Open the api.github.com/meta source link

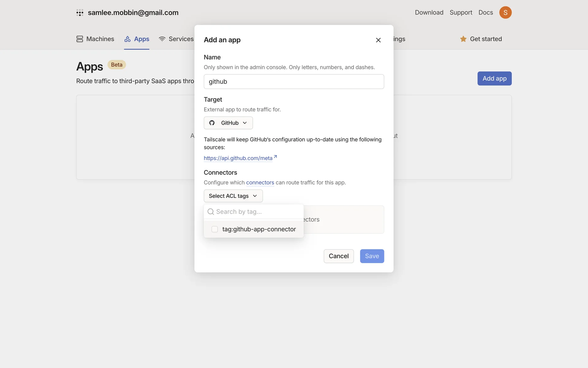point(238,158)
